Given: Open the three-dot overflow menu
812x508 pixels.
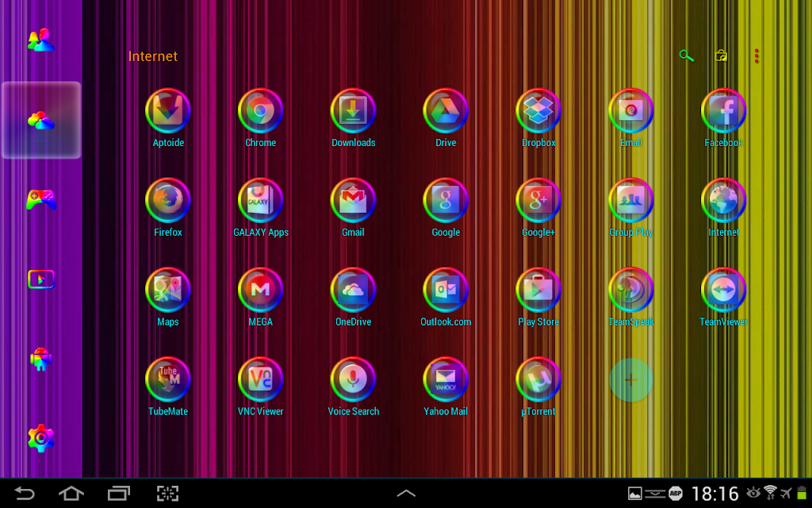Looking at the screenshot, I should 756,56.
